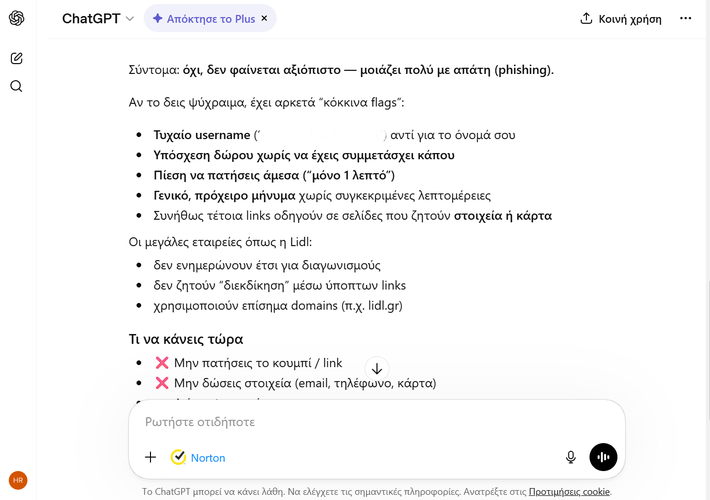Click the "Απόκτησε το Plus" upgrade button
This screenshot has width=710, height=500.
click(x=210, y=18)
